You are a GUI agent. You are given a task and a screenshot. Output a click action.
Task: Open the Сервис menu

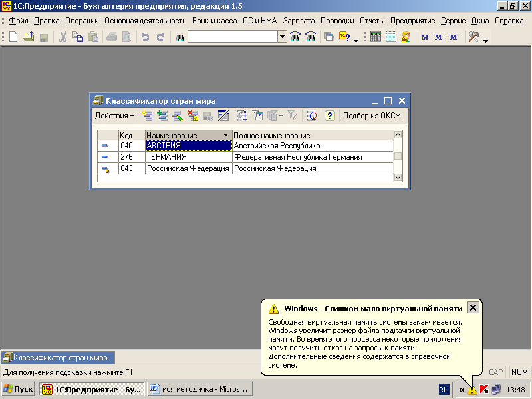tap(454, 21)
